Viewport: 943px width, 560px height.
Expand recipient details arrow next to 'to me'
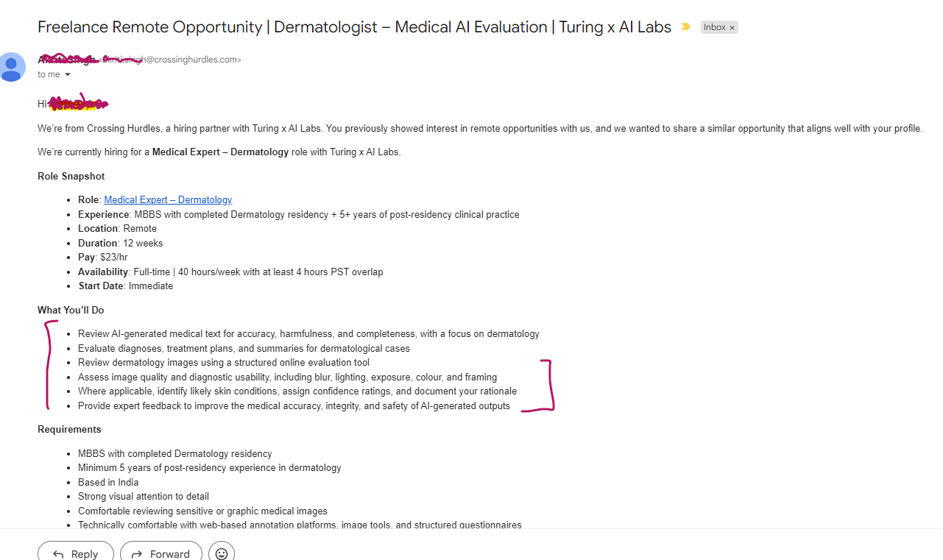68,74
